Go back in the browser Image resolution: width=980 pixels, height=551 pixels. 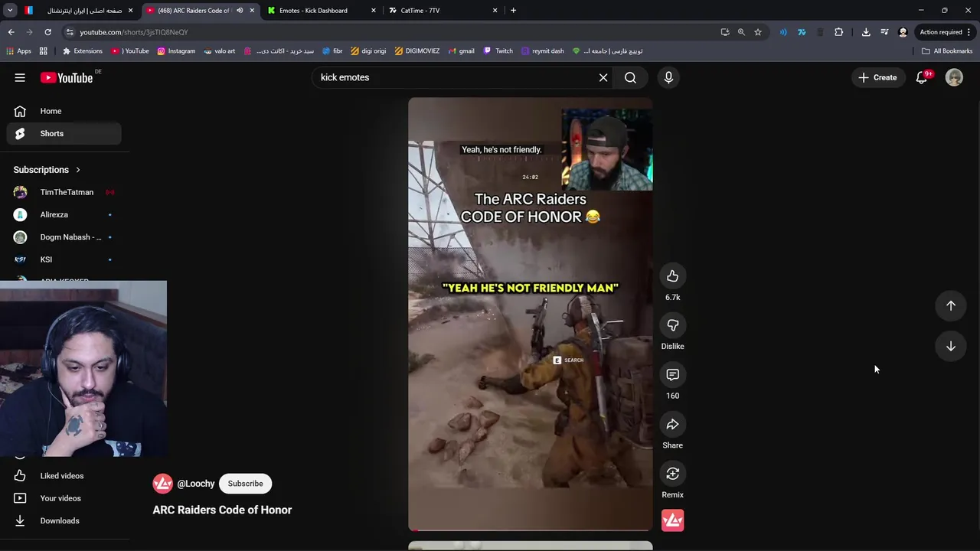click(x=11, y=32)
